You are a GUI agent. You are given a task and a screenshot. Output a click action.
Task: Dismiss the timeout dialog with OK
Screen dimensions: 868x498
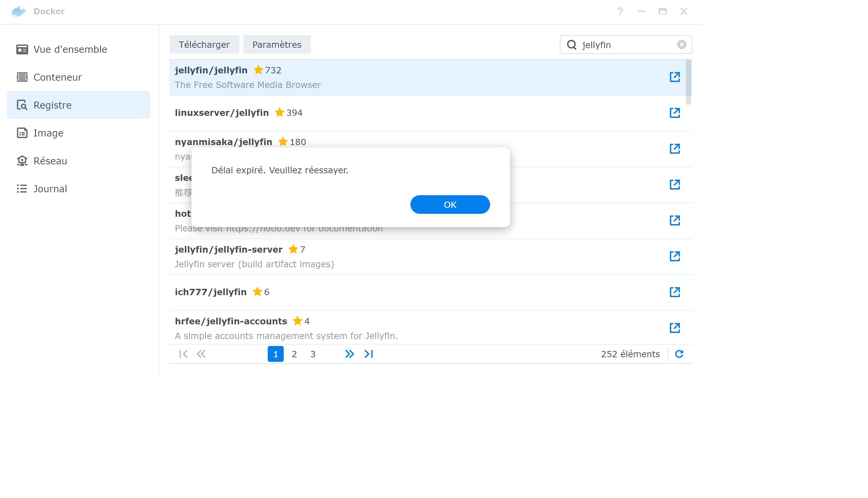[450, 204]
